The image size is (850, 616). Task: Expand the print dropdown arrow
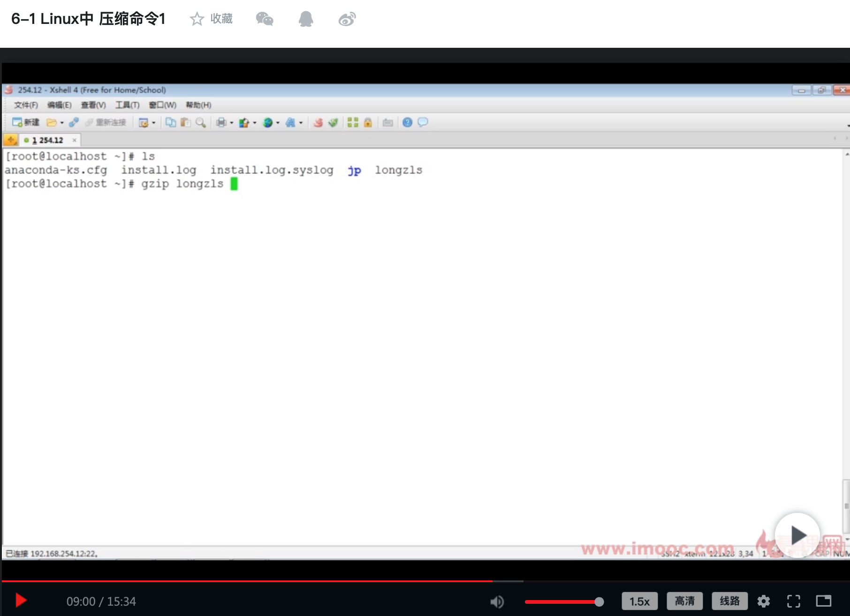point(231,123)
